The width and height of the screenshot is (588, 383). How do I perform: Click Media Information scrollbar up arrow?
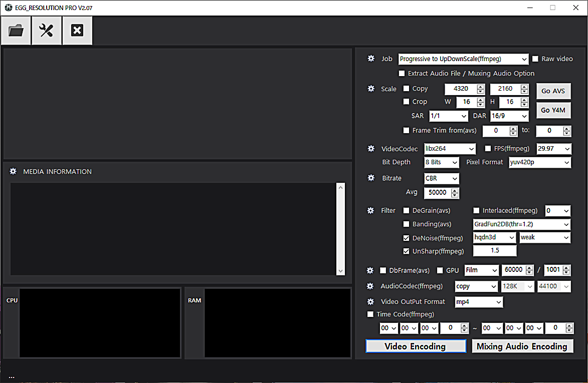(340, 187)
